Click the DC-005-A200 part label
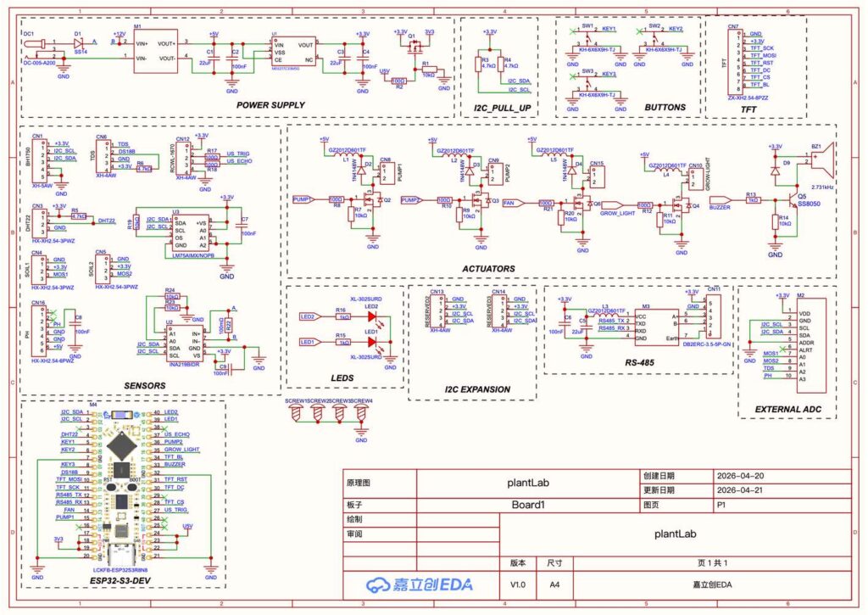The image size is (868, 615). pos(39,63)
